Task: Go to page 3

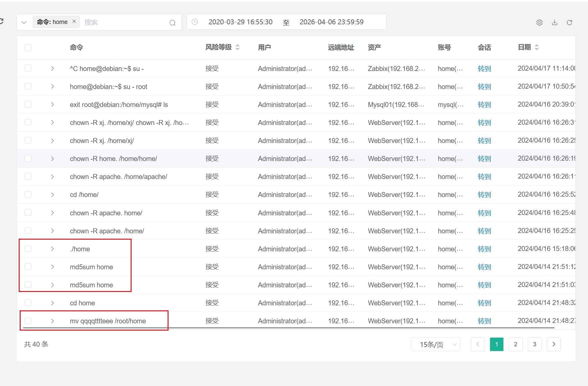Action: (534, 344)
